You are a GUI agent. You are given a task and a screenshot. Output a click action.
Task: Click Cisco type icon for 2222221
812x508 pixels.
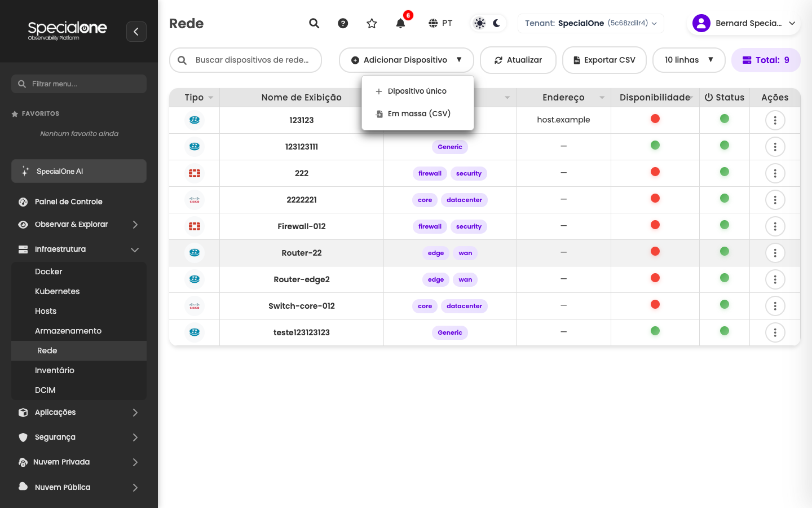click(x=195, y=200)
